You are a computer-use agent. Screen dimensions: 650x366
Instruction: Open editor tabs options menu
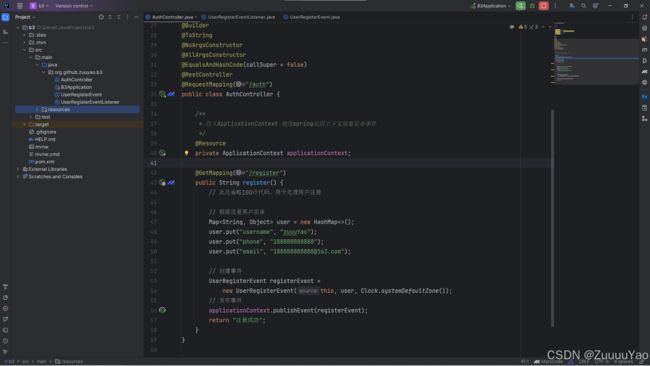632,17
